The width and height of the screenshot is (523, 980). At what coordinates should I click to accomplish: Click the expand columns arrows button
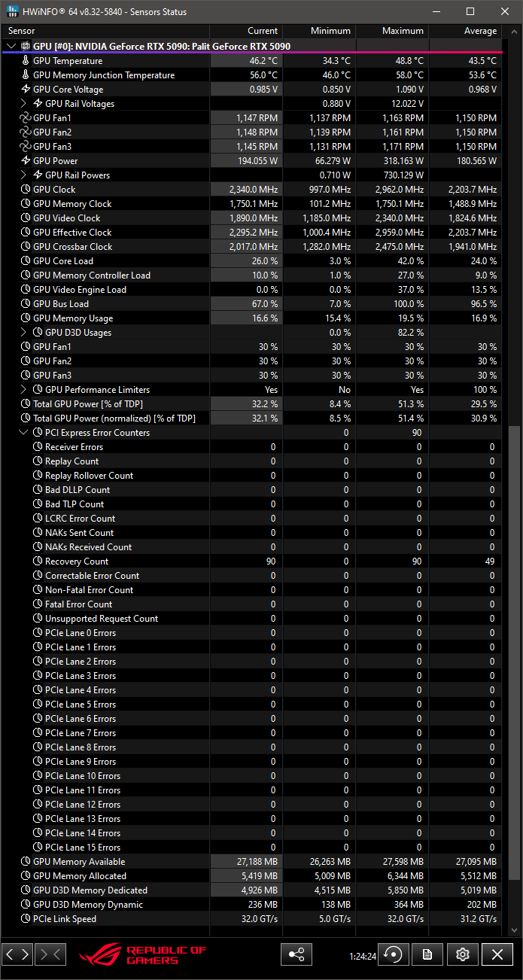17,954
